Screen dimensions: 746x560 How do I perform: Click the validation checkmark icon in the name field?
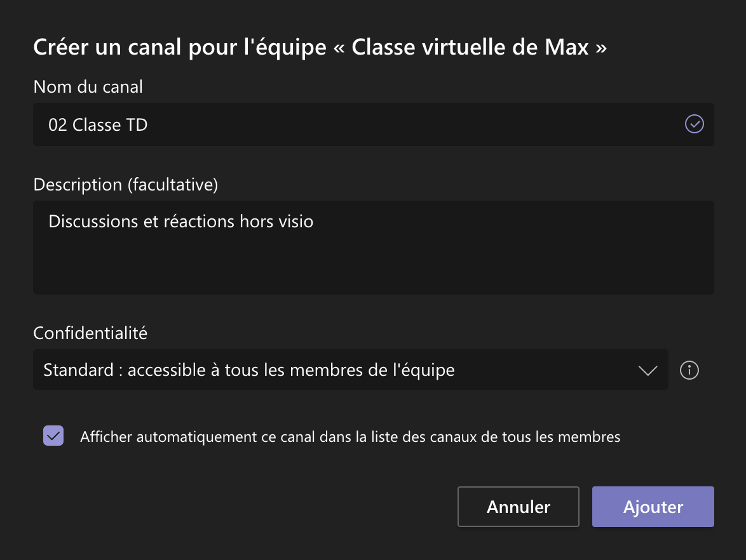pyautogui.click(x=694, y=124)
